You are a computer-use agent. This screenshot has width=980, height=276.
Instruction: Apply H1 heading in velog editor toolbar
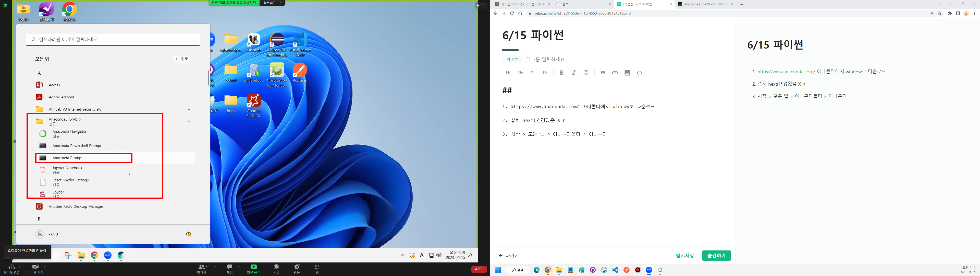[508, 73]
